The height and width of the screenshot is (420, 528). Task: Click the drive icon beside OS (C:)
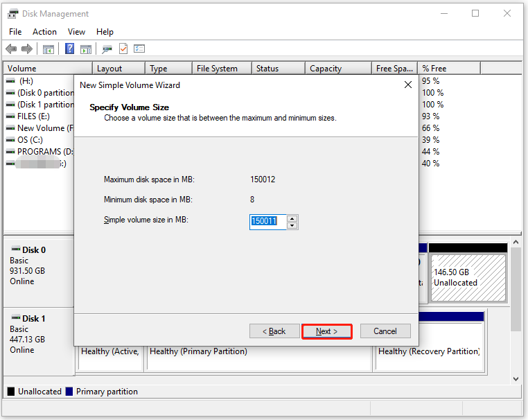click(10, 140)
